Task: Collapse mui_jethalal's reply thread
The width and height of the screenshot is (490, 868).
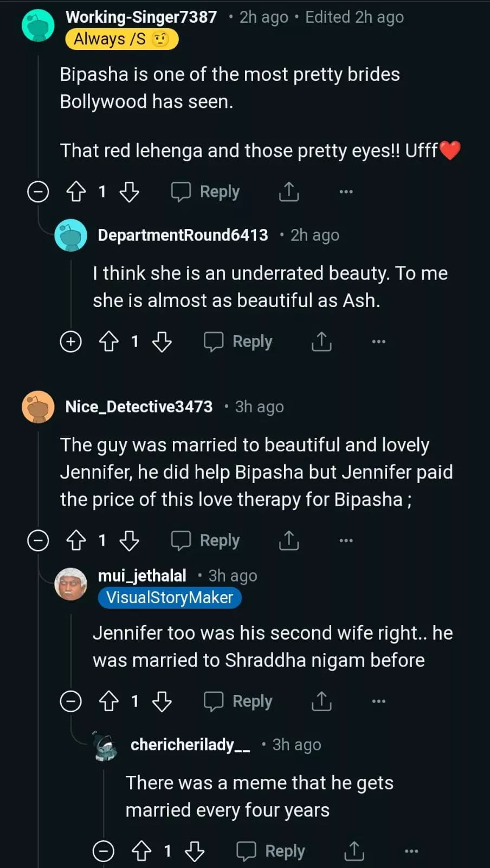Action: click(70, 701)
